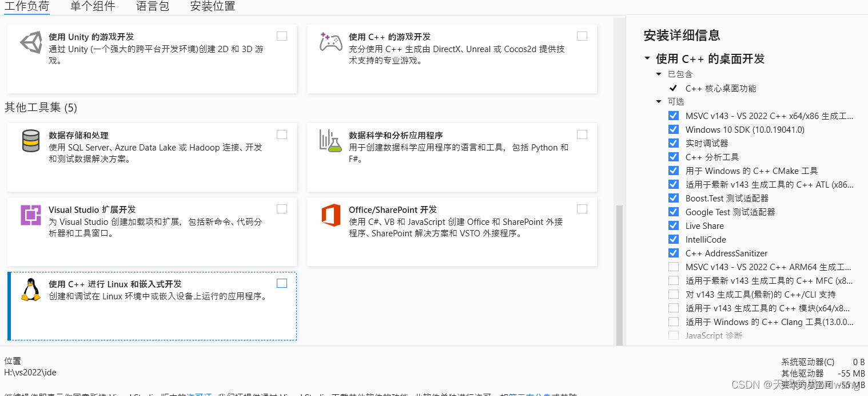The height and width of the screenshot is (396, 868).
Task: Click the 其他驱动器 -55 MB entry
Action: click(823, 373)
